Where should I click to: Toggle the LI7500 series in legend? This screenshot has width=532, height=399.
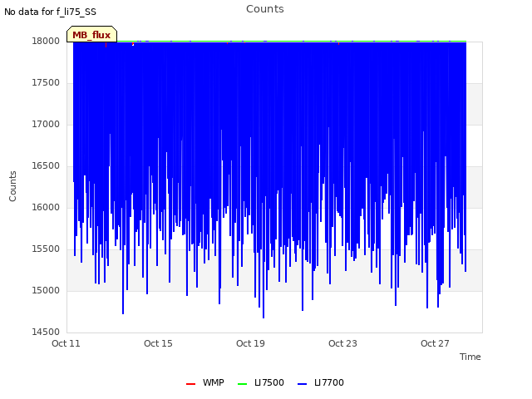[260, 382]
